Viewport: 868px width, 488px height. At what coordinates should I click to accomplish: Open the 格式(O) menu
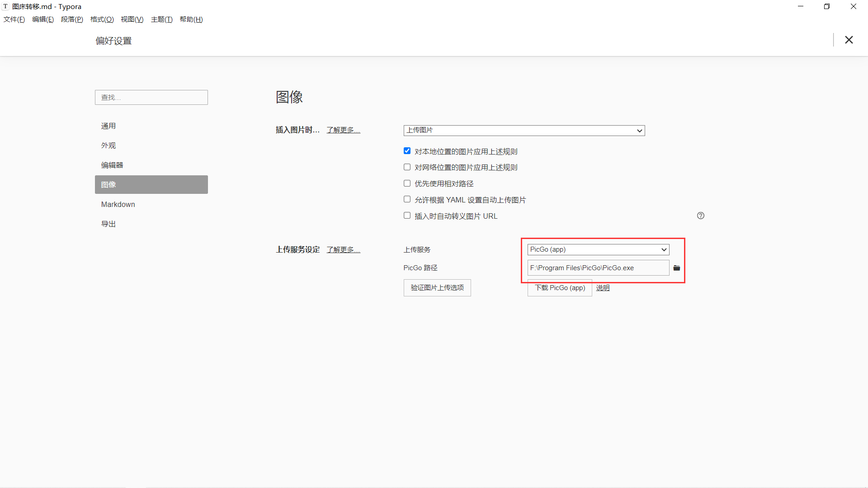pyautogui.click(x=102, y=19)
